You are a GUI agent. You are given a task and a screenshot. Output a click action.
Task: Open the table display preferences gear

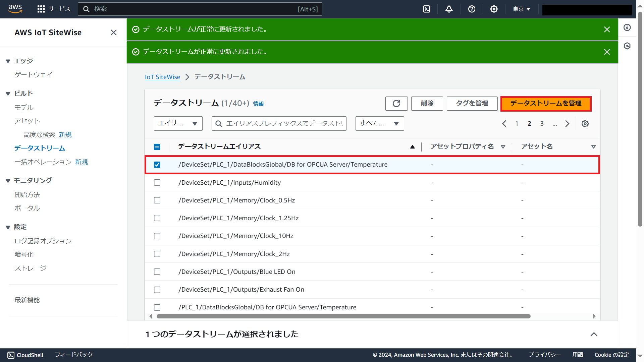coord(585,123)
